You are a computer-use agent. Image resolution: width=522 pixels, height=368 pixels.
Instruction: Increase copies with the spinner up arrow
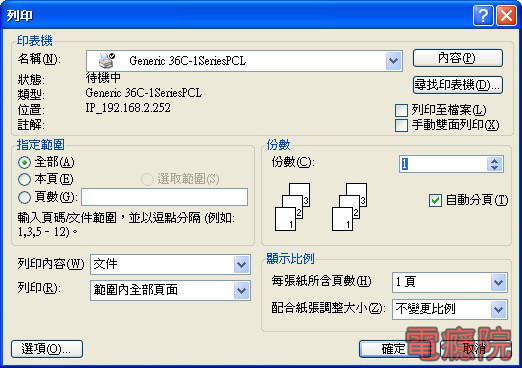click(494, 161)
